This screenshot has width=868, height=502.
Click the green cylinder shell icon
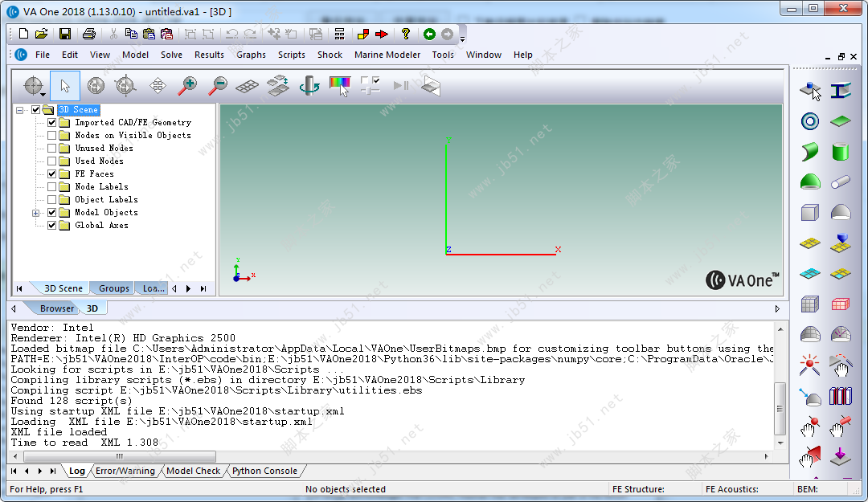click(841, 151)
